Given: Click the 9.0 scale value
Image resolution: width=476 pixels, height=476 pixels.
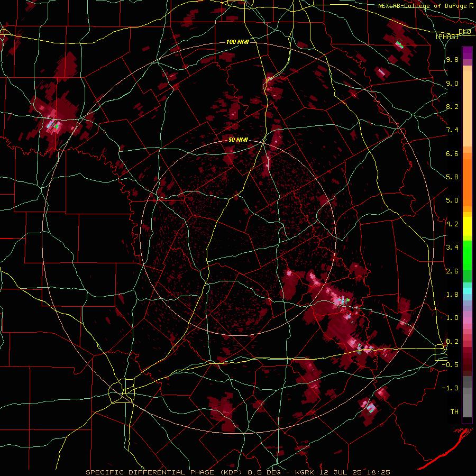Looking at the screenshot, I should tap(452, 83).
